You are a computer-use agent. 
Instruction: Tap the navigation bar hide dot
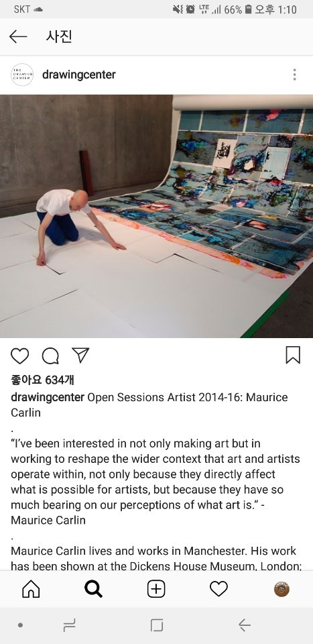(20, 625)
